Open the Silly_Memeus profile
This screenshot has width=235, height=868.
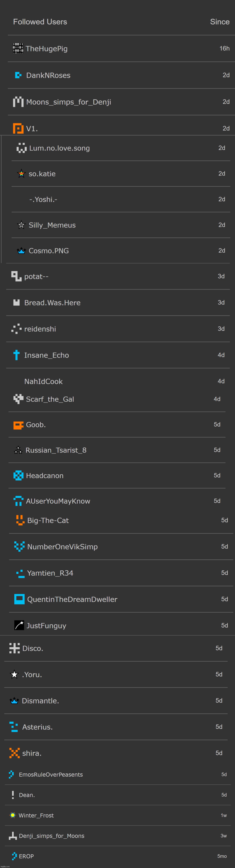tap(52, 225)
